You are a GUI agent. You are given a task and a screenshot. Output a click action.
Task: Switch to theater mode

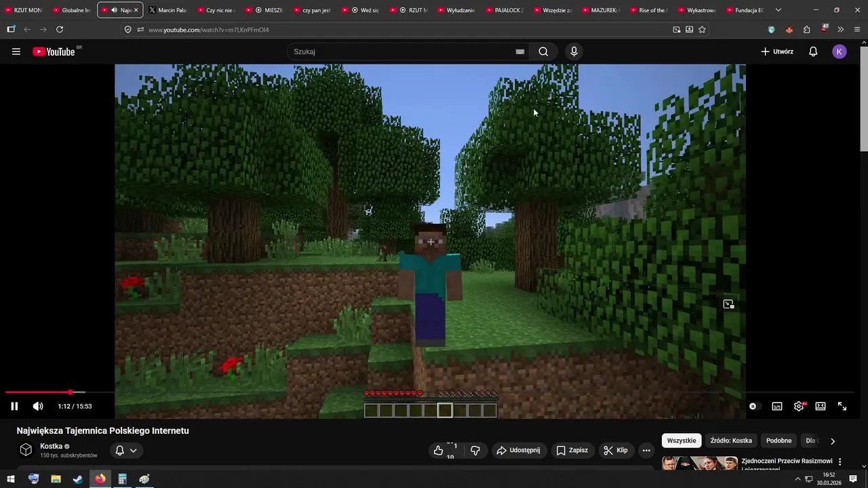tap(821, 406)
